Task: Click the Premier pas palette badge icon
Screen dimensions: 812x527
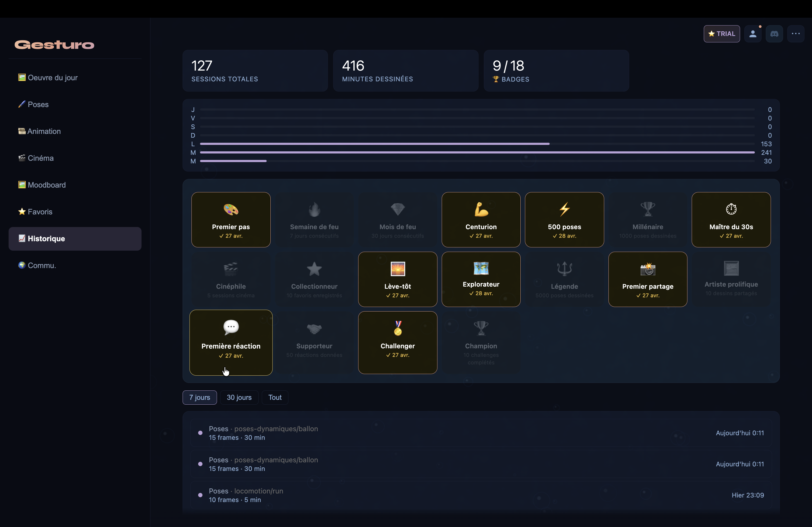Action: (231, 209)
